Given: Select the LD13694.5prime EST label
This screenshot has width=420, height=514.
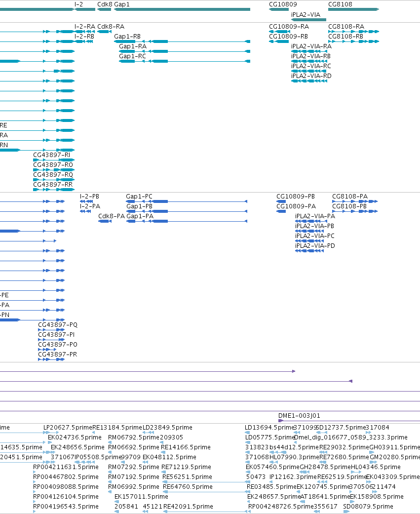Looking at the screenshot, I should (269, 428).
